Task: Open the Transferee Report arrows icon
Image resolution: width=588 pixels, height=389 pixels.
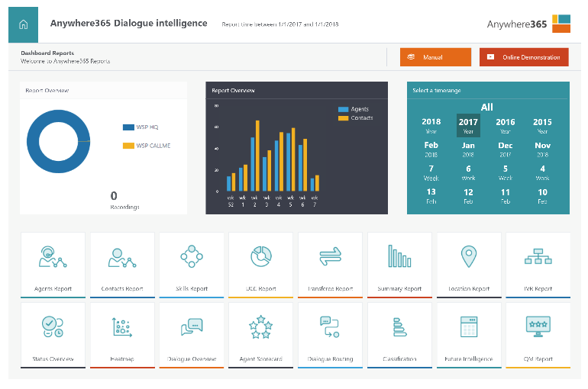Action: point(330,257)
